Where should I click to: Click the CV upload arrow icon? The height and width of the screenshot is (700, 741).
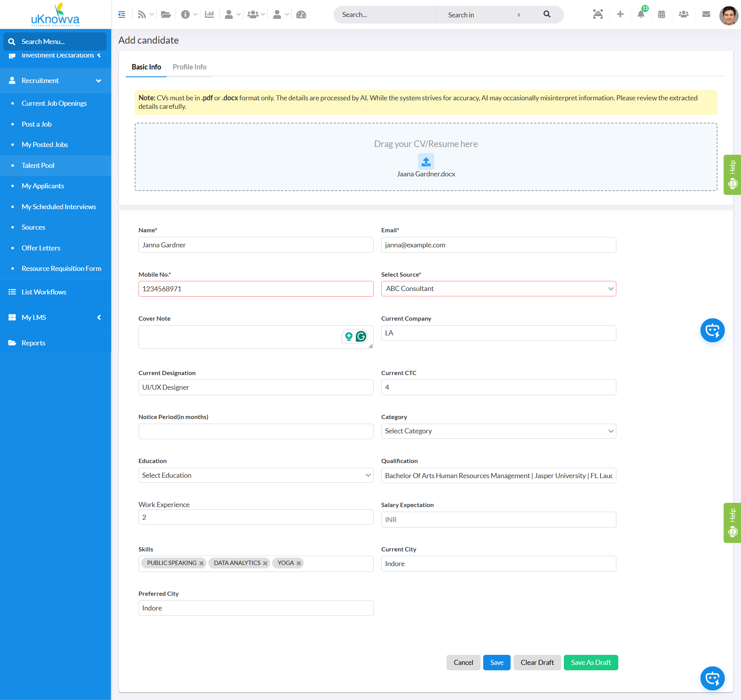pyautogui.click(x=426, y=162)
